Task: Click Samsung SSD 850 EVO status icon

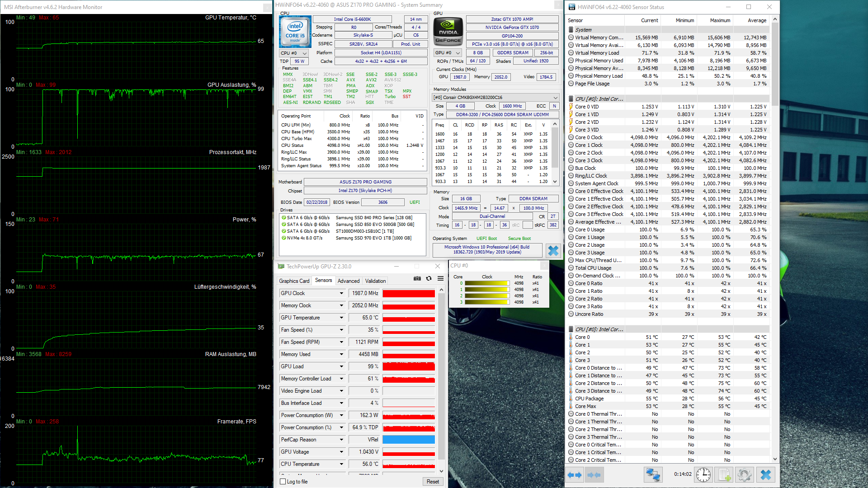Action: click(x=283, y=224)
